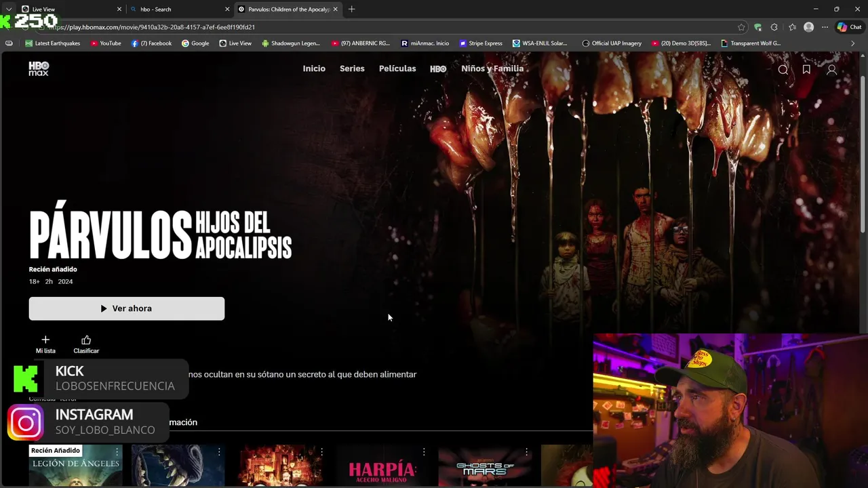Open the Shadowgun Legends bookmark
The width and height of the screenshot is (868, 488).
pos(291,43)
